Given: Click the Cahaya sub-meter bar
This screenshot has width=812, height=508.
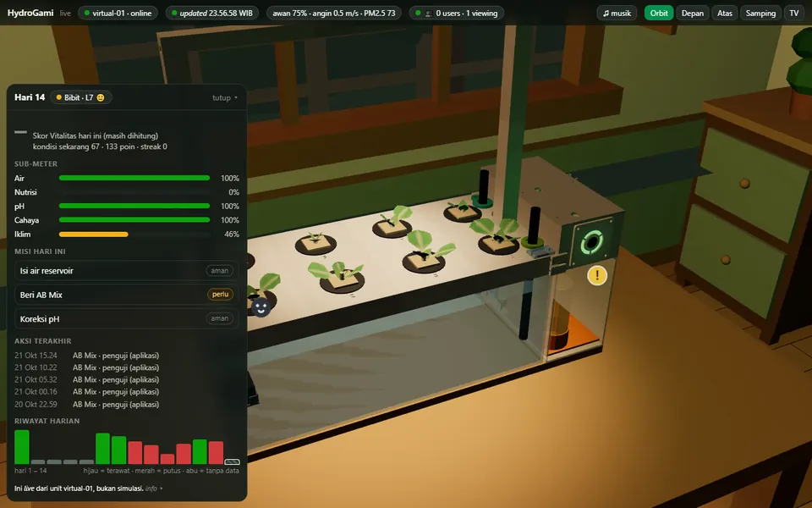Looking at the screenshot, I should (134, 220).
